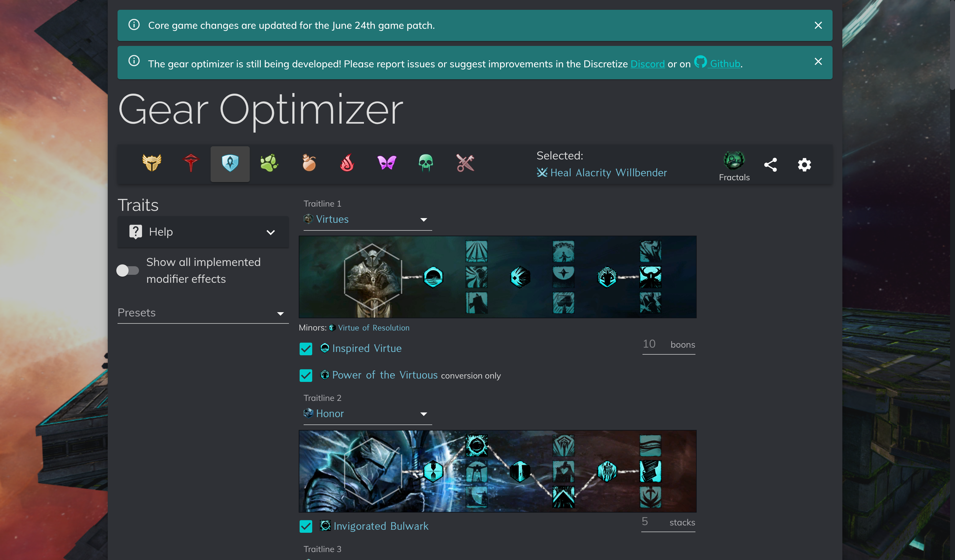The image size is (955, 560).
Task: Dismiss the June 24th patch notification
Action: click(x=818, y=25)
